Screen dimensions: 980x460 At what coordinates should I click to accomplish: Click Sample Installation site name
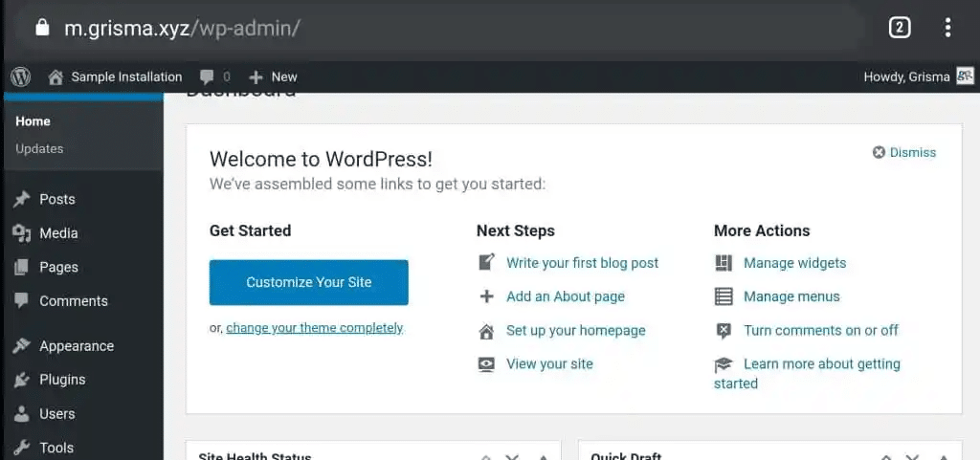126,77
